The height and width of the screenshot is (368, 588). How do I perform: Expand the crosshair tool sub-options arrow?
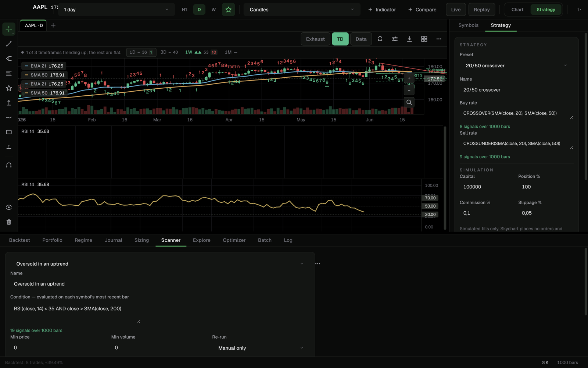[13, 33]
